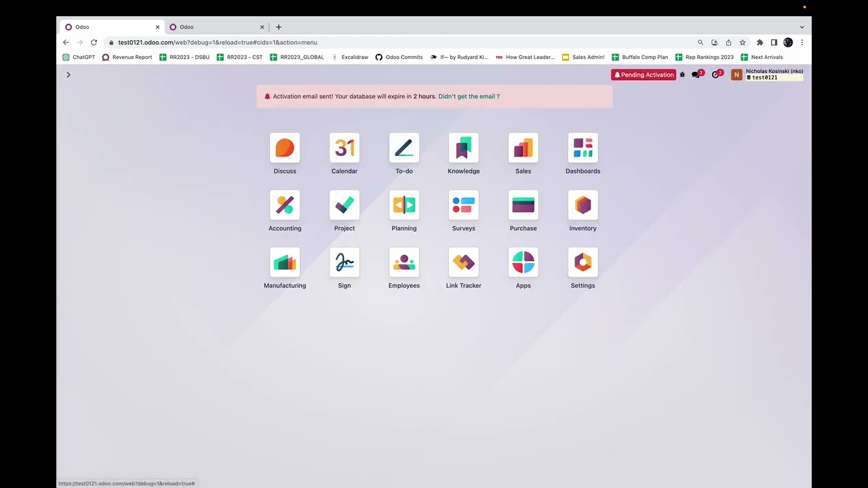The width and height of the screenshot is (868, 488).
Task: Switch to the second Odoo tab
Action: [x=217, y=27]
